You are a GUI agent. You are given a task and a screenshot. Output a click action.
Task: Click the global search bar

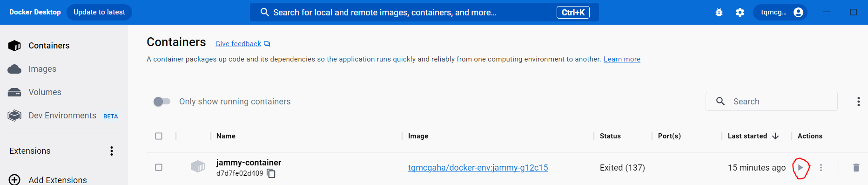[x=424, y=13]
